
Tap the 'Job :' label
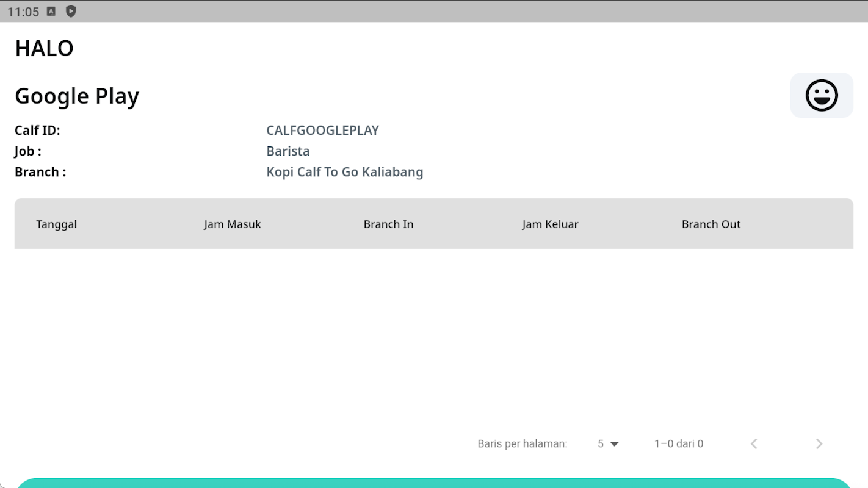[x=28, y=151]
